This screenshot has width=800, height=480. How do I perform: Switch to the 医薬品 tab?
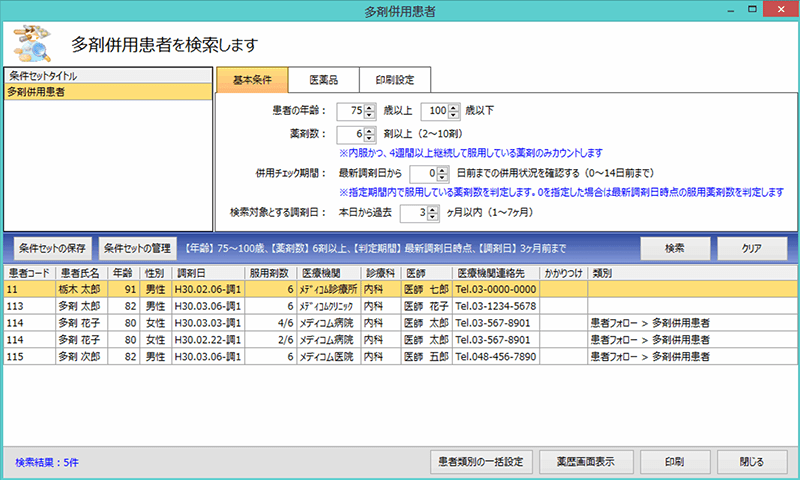point(323,80)
